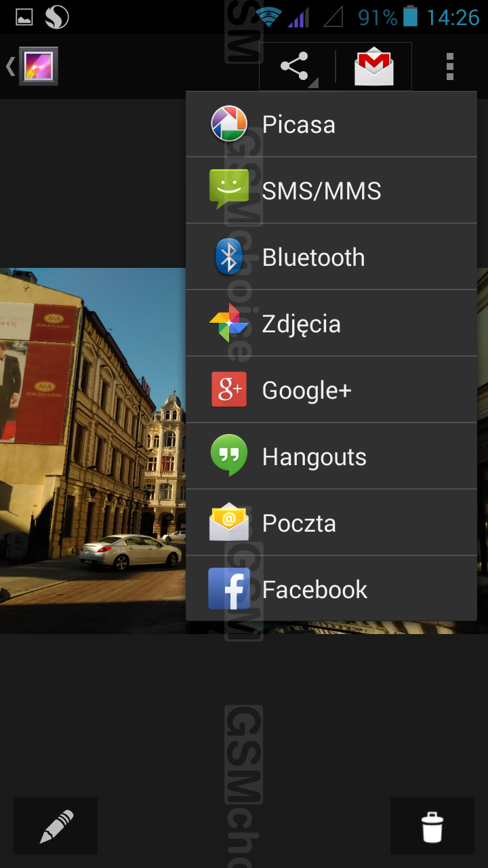488x868 pixels.
Task: Tap the Facebook logo icon
Action: [229, 589]
